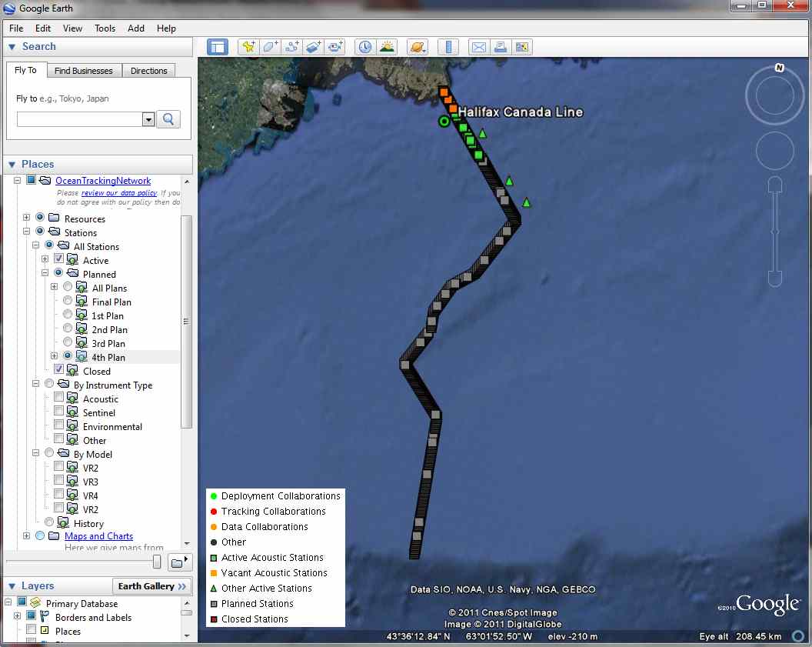Viewport: 812px width, 647px height.
Task: Show sunlight across the landscape
Action: [x=387, y=47]
